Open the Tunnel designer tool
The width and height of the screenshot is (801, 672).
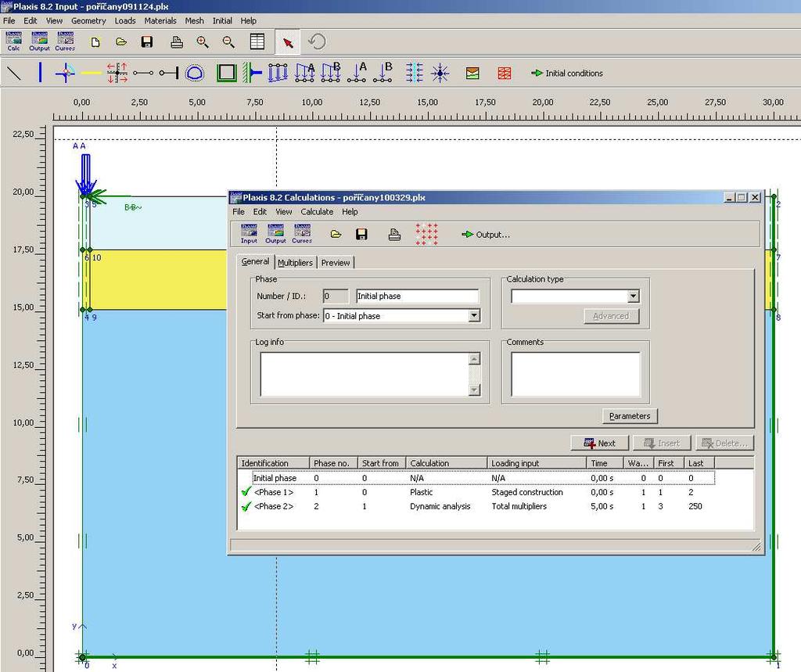(195, 73)
